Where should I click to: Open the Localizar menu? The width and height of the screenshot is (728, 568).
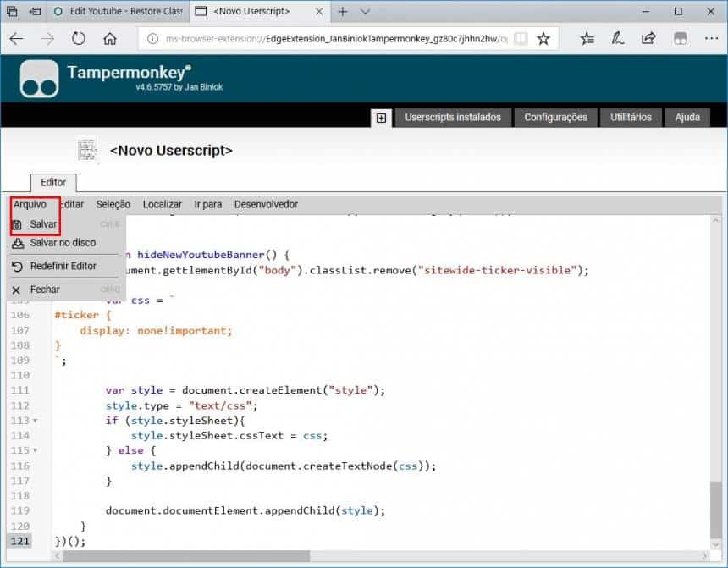[x=162, y=204]
